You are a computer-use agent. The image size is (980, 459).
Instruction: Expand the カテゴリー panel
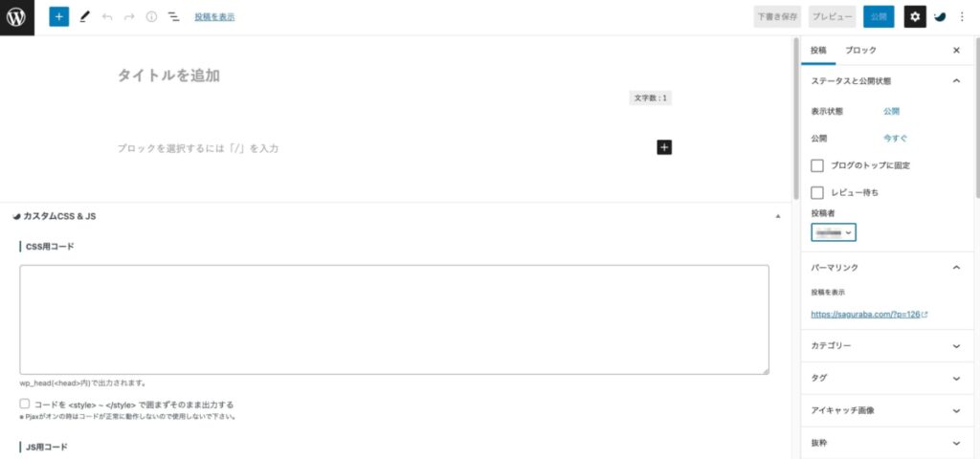click(886, 346)
